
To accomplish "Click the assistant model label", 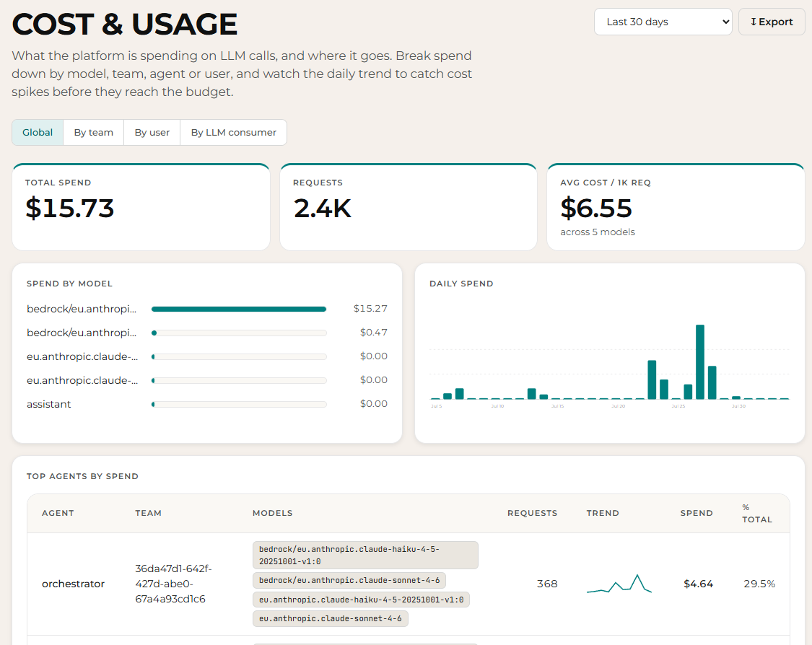I will pos(48,404).
